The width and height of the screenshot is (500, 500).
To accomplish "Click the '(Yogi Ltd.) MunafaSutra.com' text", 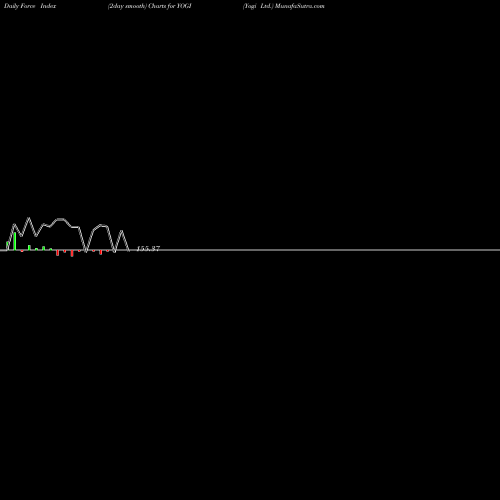I will click(283, 6).
